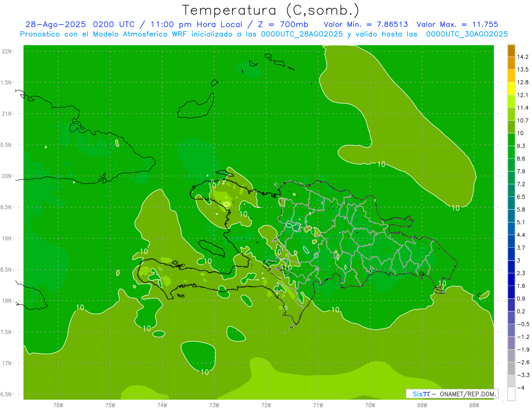Click the "7.9" legend value
Viewport: 532px width, 411px height.
pos(521,172)
